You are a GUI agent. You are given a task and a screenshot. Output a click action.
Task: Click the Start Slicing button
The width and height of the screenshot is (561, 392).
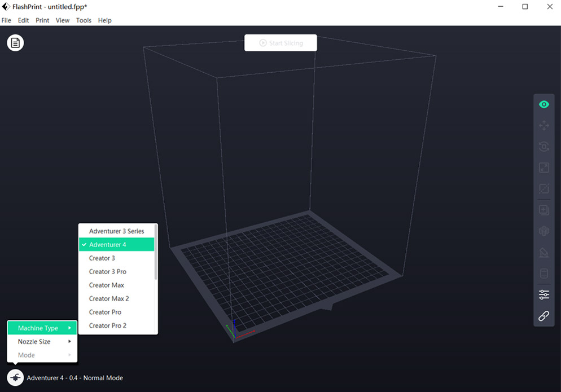click(280, 43)
